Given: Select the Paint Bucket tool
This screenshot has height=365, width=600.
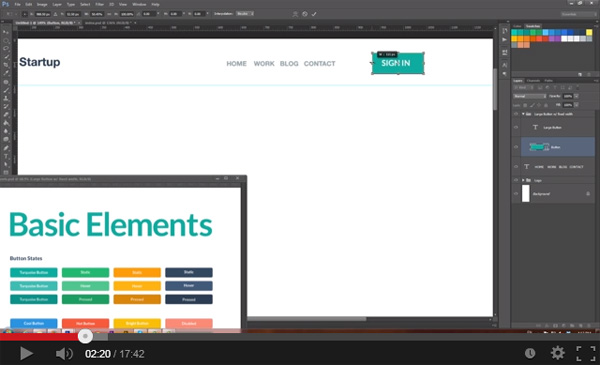Looking at the screenshot, I should [x=6, y=123].
